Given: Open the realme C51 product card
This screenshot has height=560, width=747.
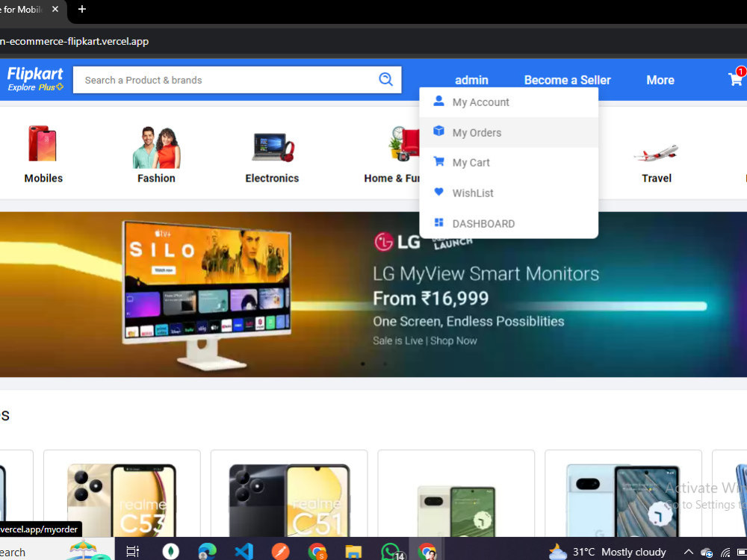Looking at the screenshot, I should [x=289, y=494].
